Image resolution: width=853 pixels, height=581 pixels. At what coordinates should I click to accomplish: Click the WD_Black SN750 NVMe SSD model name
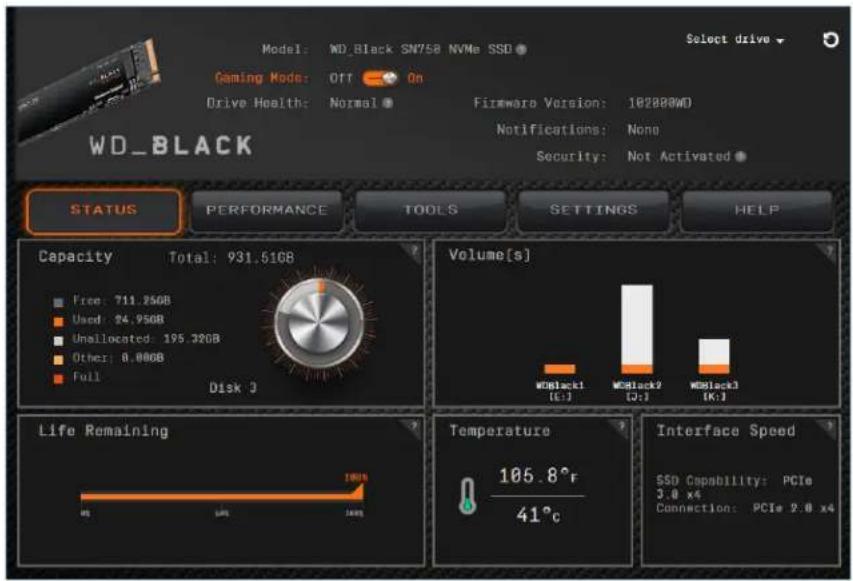[x=421, y=50]
